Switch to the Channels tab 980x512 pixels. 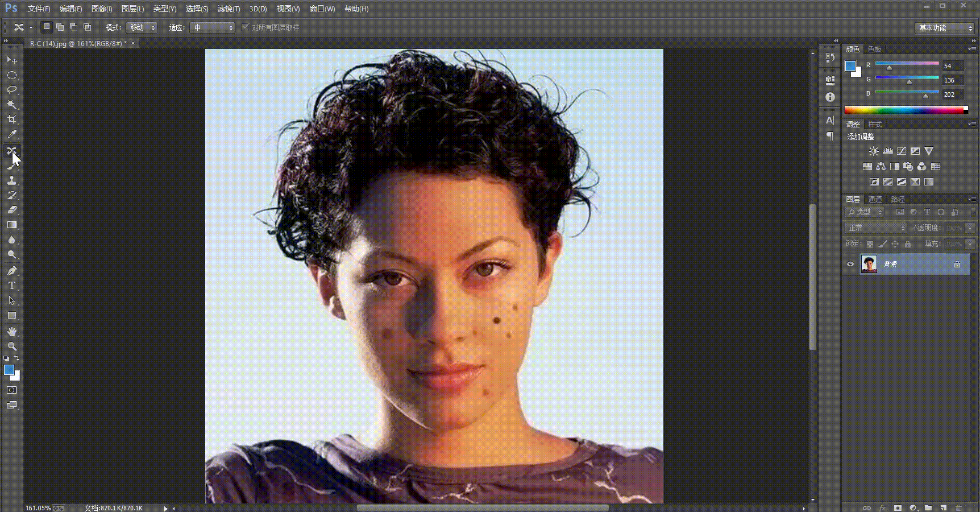click(875, 199)
